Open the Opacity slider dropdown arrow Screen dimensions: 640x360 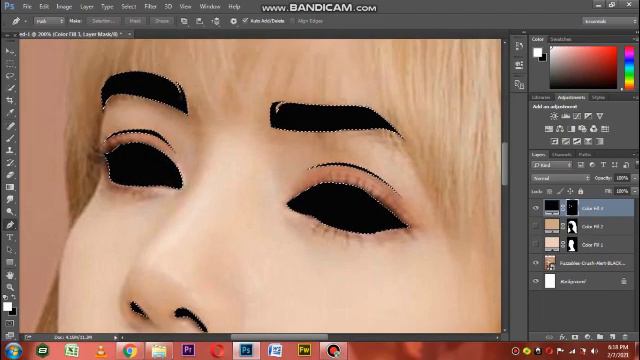coord(635,178)
